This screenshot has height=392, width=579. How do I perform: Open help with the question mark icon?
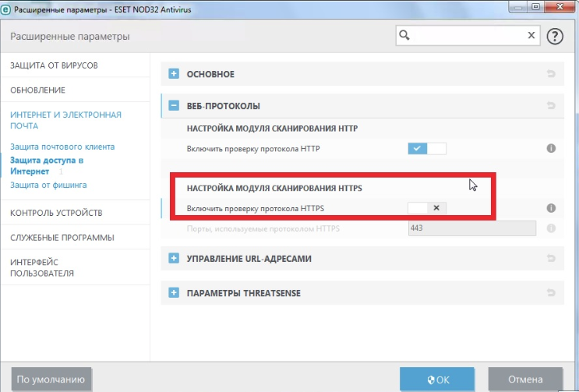point(555,36)
